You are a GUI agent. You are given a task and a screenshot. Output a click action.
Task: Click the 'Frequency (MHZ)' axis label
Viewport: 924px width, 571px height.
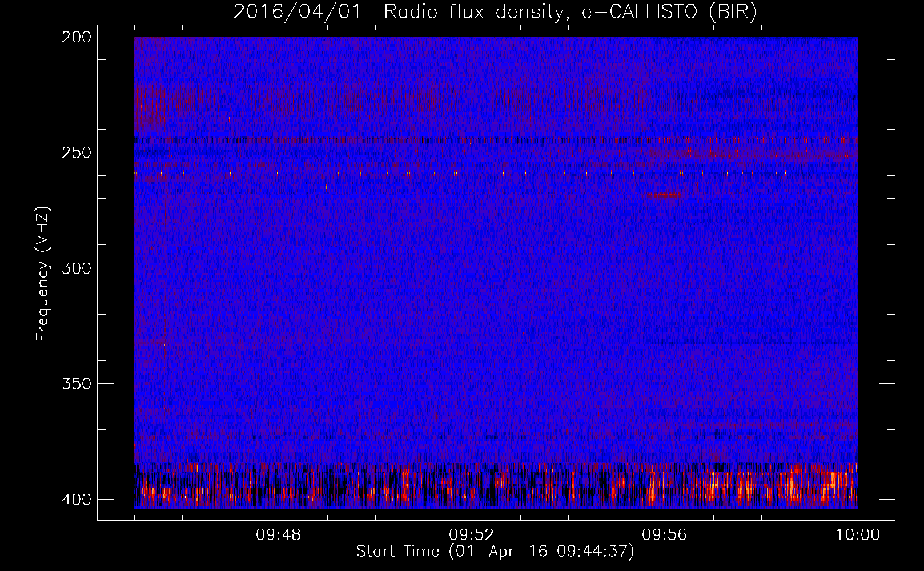(43, 274)
